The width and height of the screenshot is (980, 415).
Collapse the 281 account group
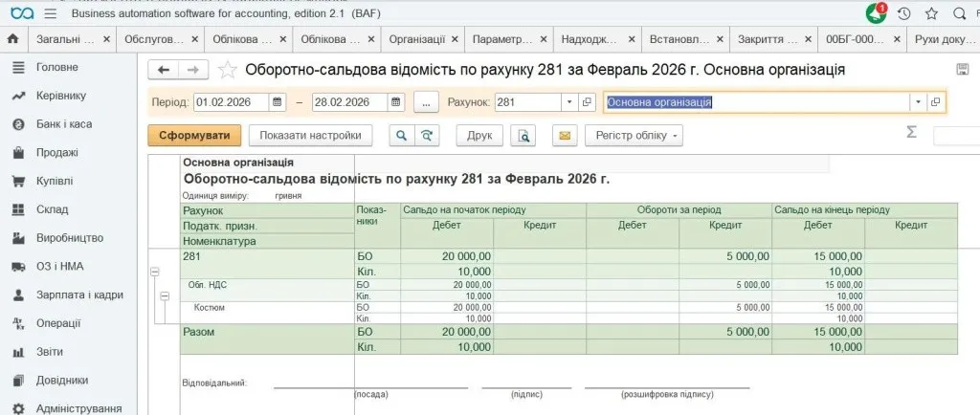pos(154,272)
